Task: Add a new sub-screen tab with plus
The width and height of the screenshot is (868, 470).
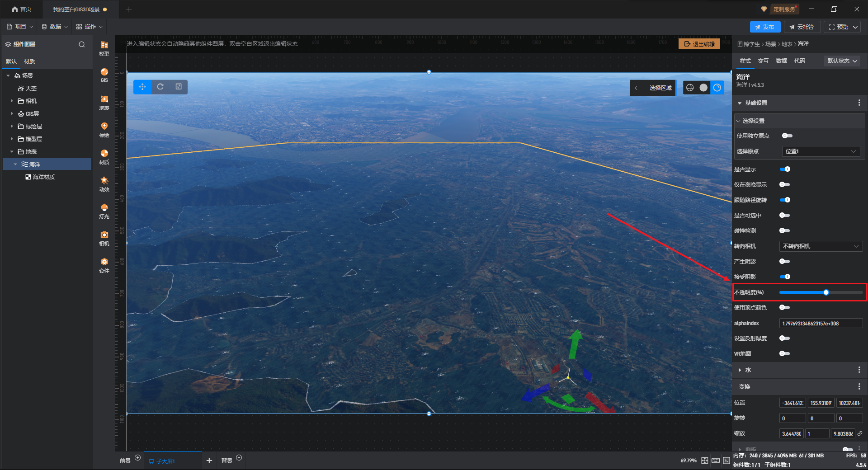Action: pyautogui.click(x=209, y=461)
